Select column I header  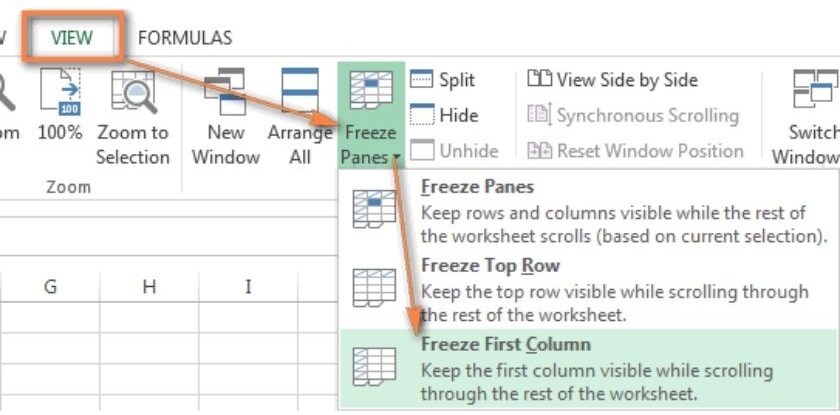[x=247, y=287]
